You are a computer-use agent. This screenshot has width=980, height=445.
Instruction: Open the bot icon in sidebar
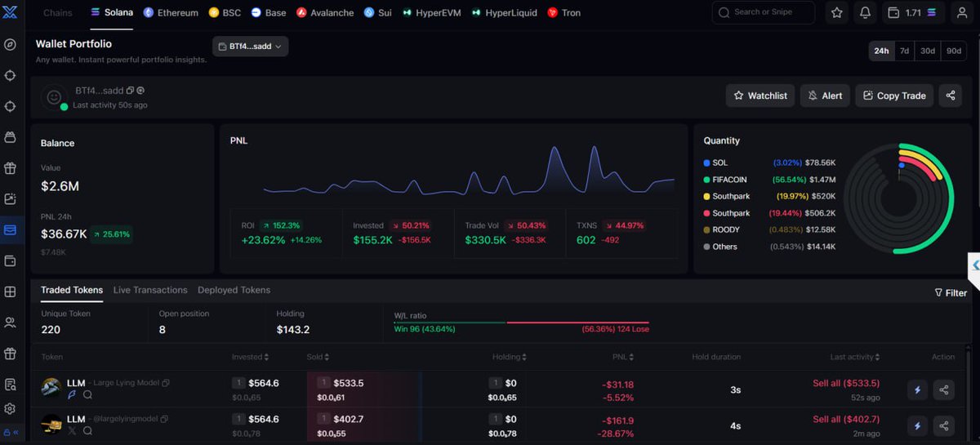point(11,137)
